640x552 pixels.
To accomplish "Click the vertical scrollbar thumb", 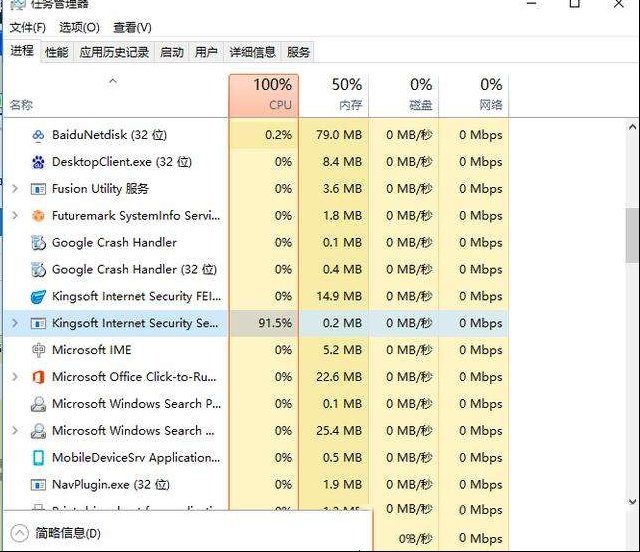I will 632,236.
